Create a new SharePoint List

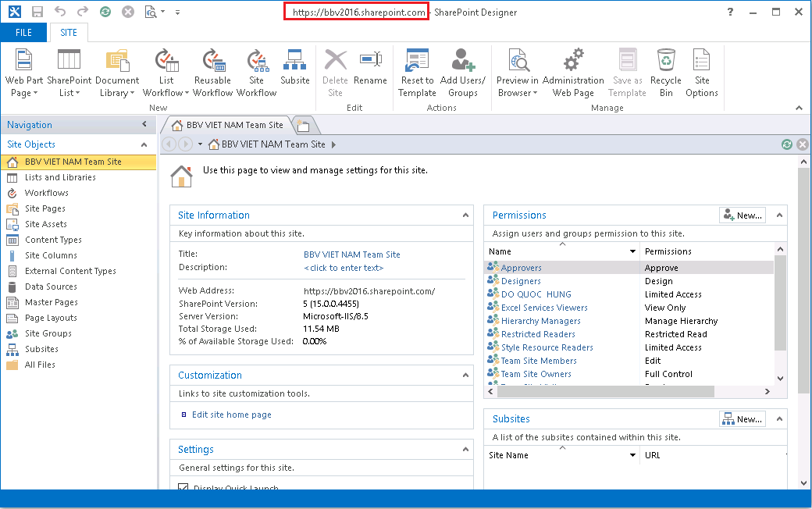(69, 73)
